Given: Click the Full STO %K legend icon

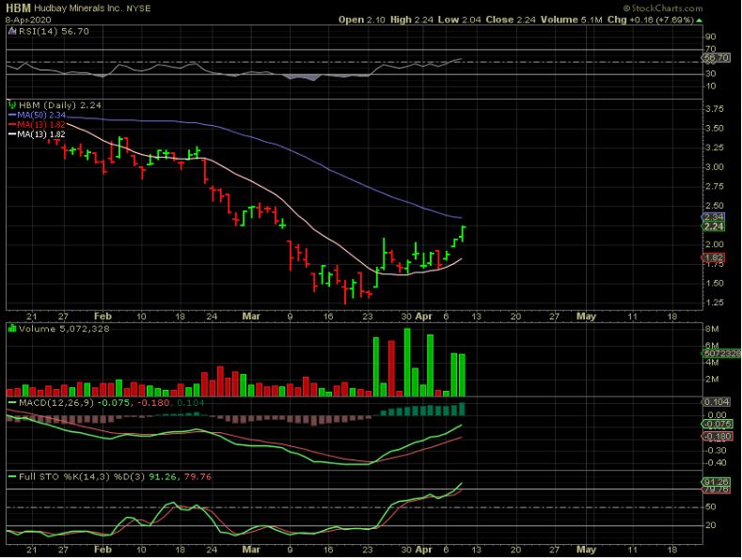Looking at the screenshot, I should click(x=10, y=477).
